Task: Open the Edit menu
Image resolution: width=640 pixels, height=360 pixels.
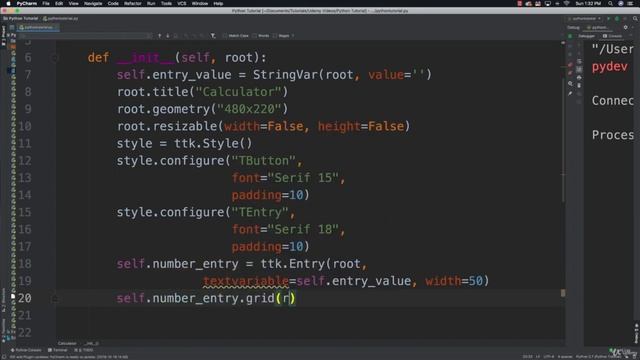Action: [x=59, y=3]
